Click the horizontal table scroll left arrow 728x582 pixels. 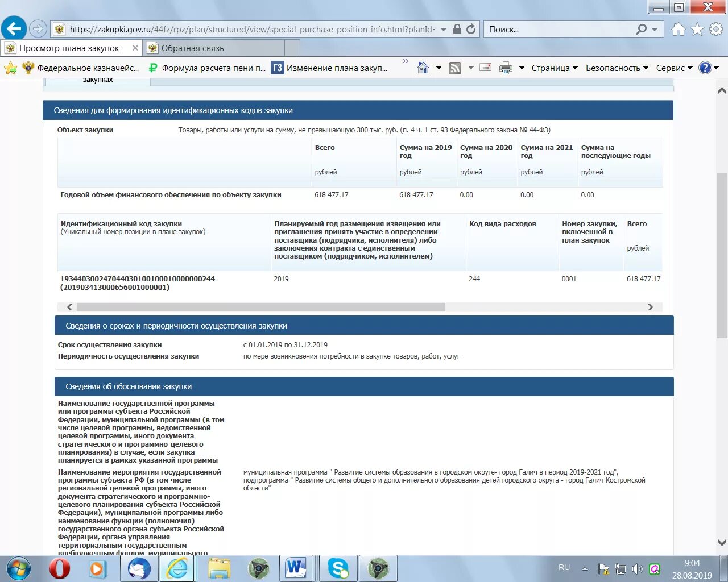[x=69, y=307]
